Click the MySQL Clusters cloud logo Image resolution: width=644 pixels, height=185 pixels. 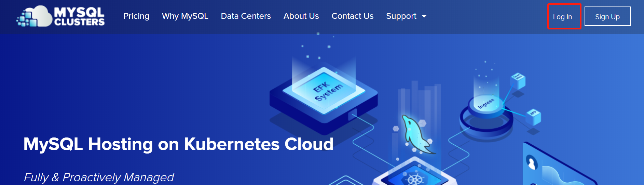34,16
